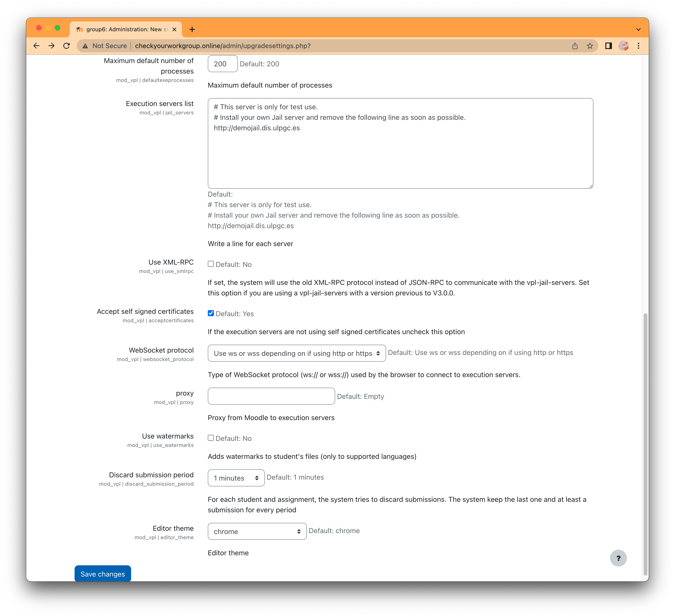Viewport: 675px width, 616px height.
Task: Click the Save changes button
Action: 102,574
